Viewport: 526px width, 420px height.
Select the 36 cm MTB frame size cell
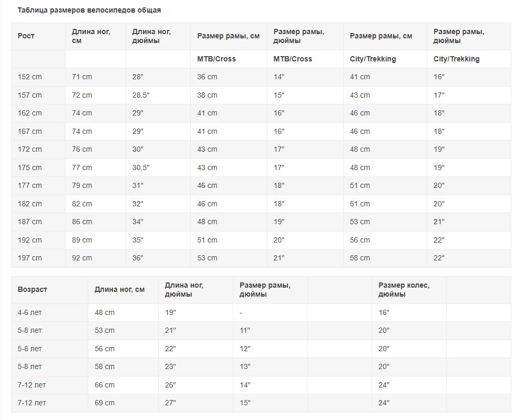point(207,77)
